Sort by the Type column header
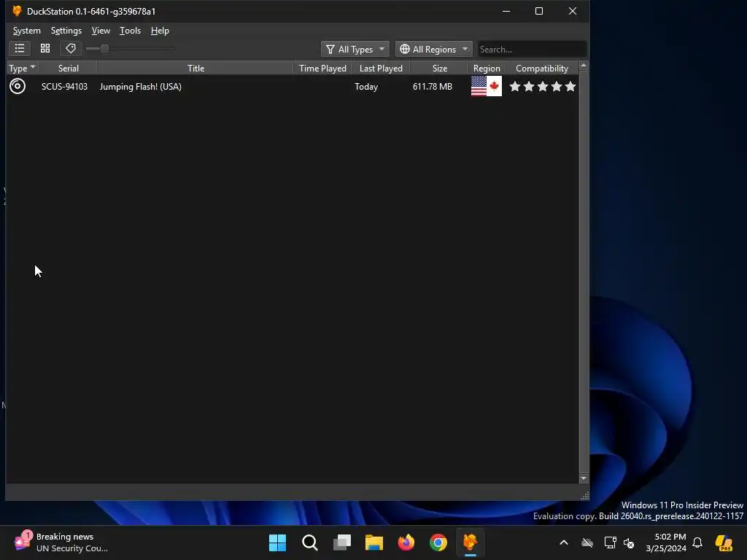 (22, 68)
